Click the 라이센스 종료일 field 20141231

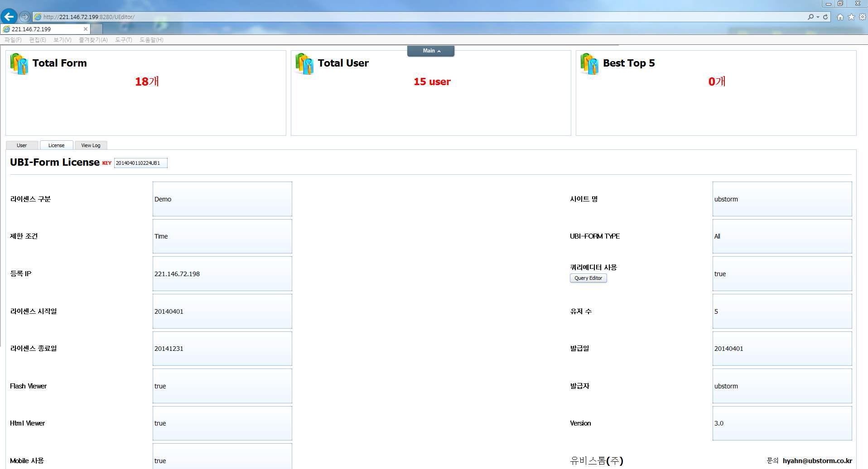[x=222, y=349]
